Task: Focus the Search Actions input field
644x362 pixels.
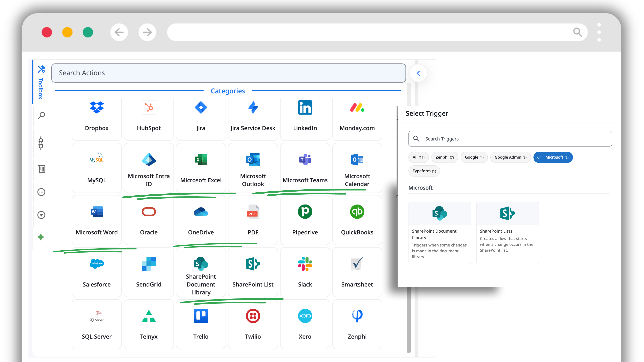Action: pyautogui.click(x=228, y=73)
